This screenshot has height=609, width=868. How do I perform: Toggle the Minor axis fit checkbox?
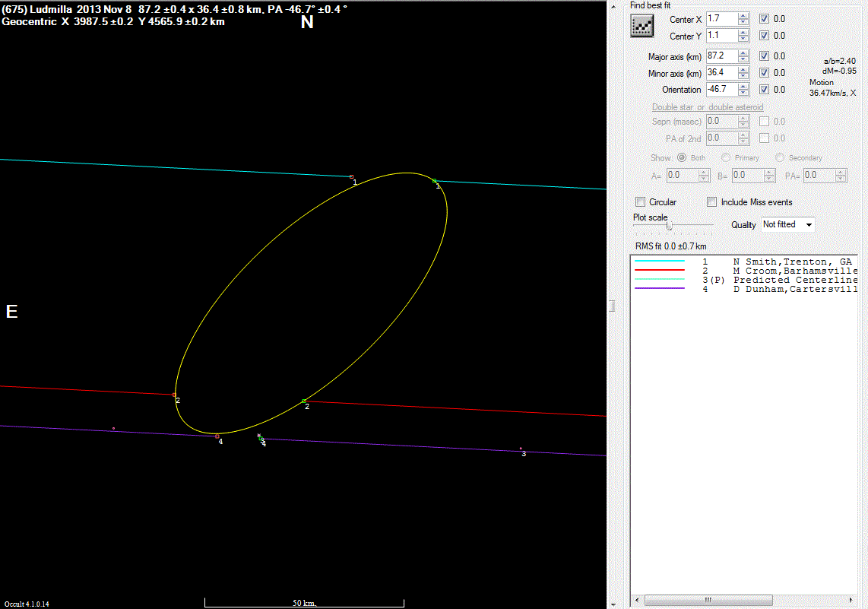click(x=764, y=72)
